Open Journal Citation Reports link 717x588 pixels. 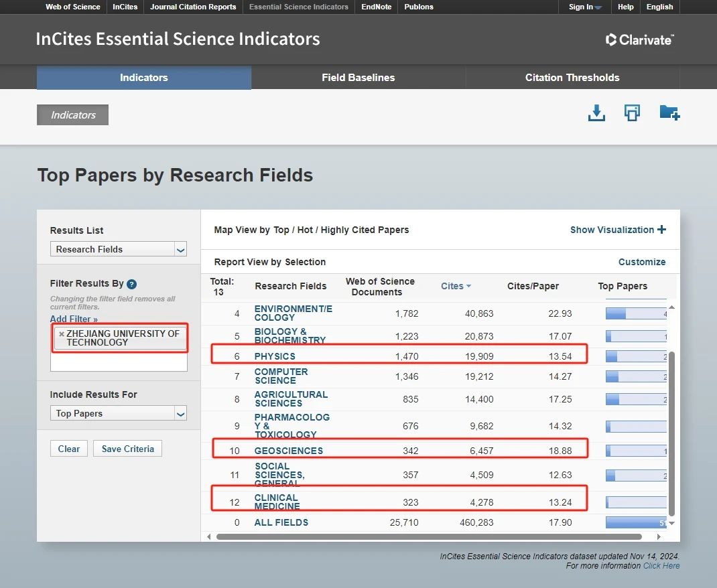(x=193, y=7)
